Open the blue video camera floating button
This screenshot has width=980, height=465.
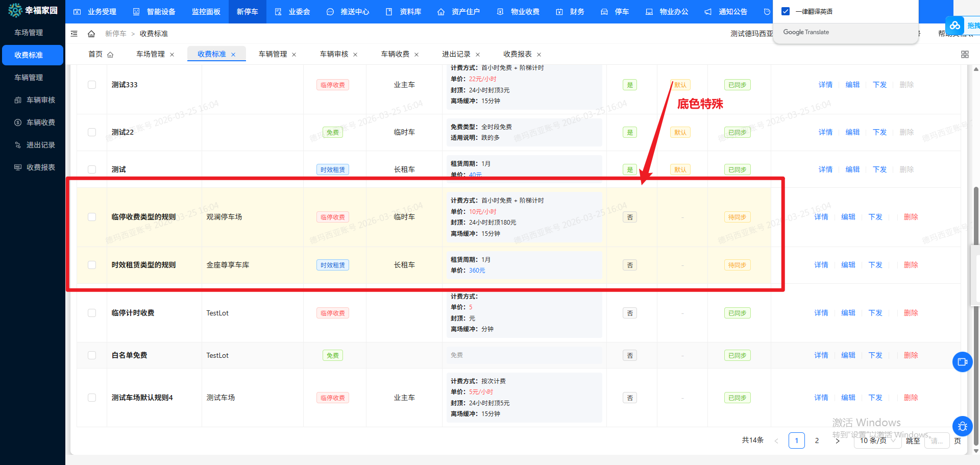[x=962, y=362]
